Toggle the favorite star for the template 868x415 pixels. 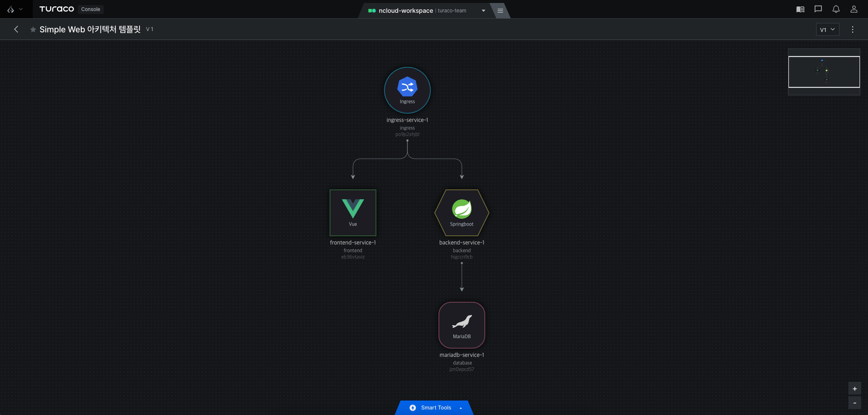pyautogui.click(x=33, y=29)
